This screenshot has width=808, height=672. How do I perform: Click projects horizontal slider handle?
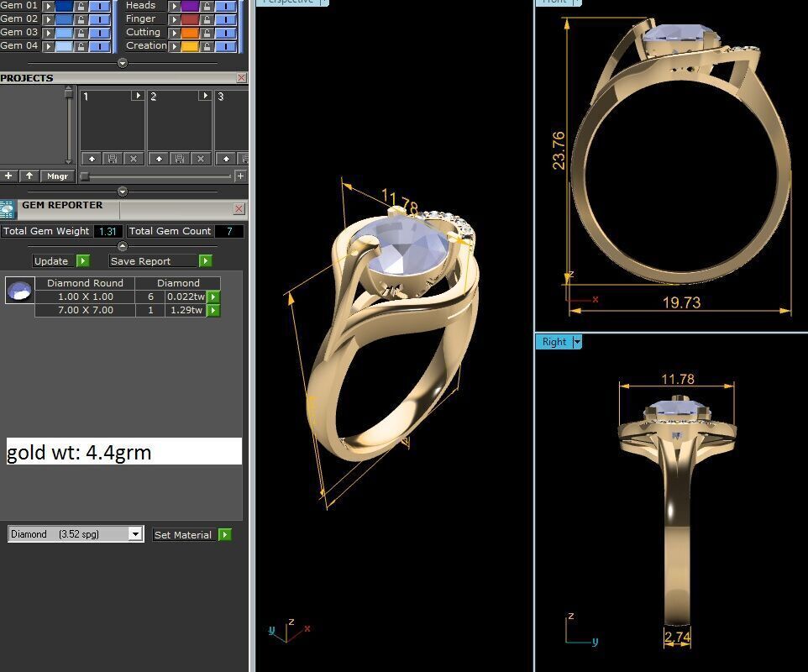pyautogui.click(x=85, y=176)
